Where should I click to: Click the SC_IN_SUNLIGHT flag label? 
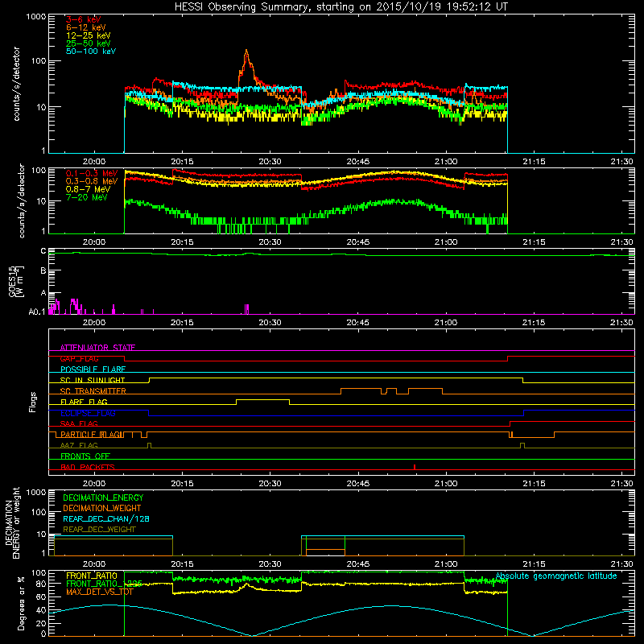pyautogui.click(x=93, y=380)
